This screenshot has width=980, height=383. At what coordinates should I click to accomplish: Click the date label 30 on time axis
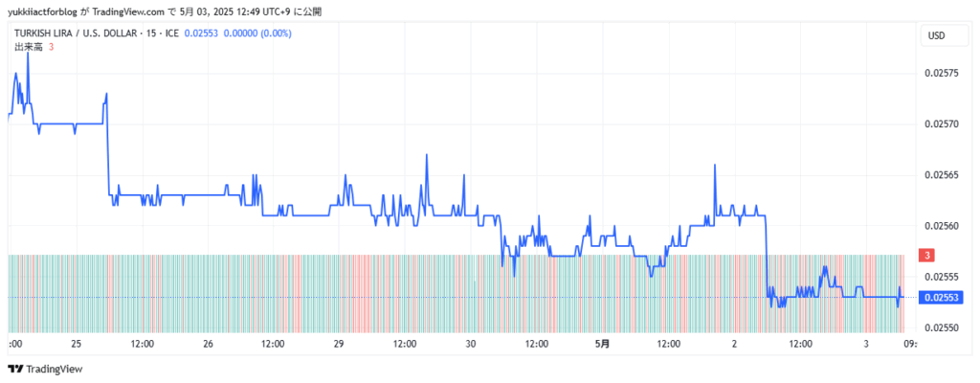pyautogui.click(x=471, y=344)
